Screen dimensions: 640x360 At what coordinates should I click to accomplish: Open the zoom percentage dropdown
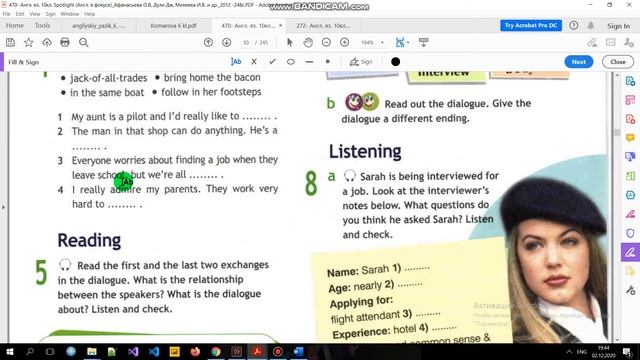click(x=382, y=42)
